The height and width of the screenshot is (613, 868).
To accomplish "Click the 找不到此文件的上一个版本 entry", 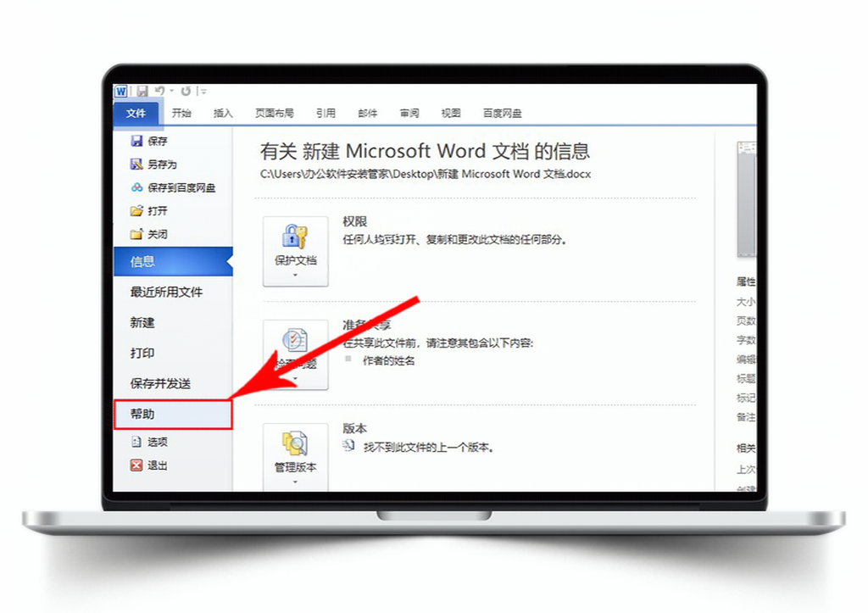I will (x=428, y=447).
